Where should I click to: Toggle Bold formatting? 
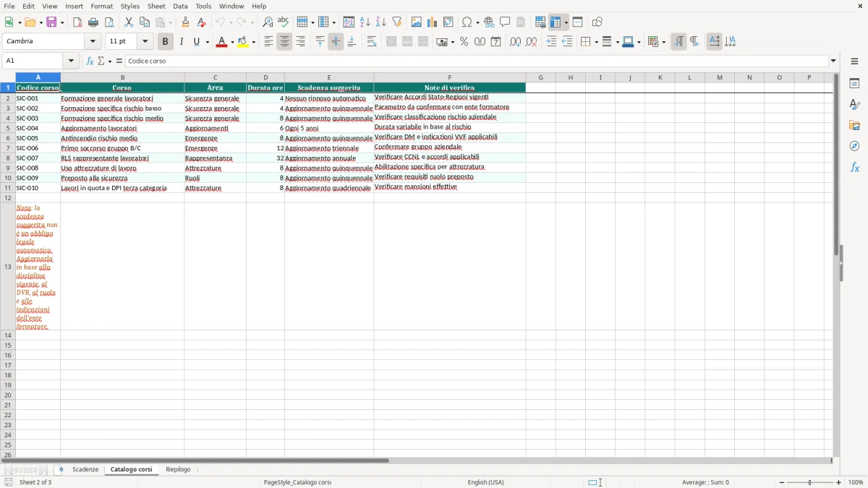(166, 42)
